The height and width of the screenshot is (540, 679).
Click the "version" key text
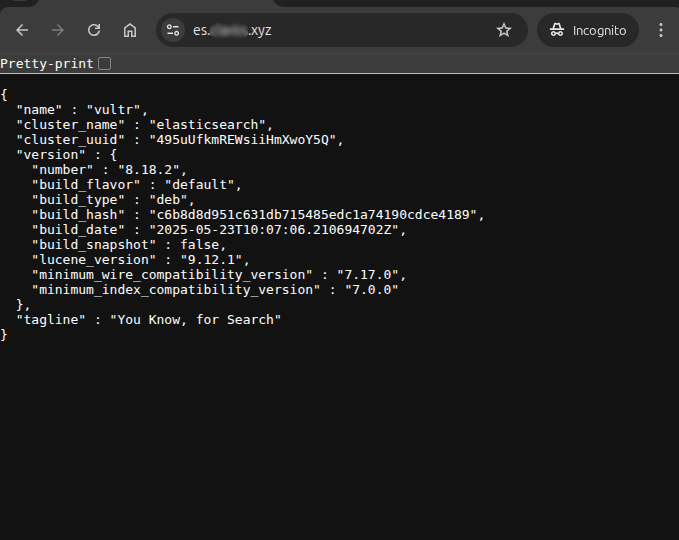51,155
